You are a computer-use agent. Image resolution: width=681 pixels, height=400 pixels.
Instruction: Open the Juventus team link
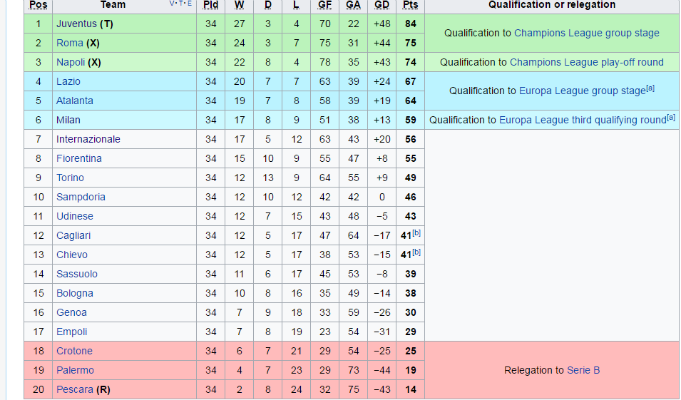point(76,23)
